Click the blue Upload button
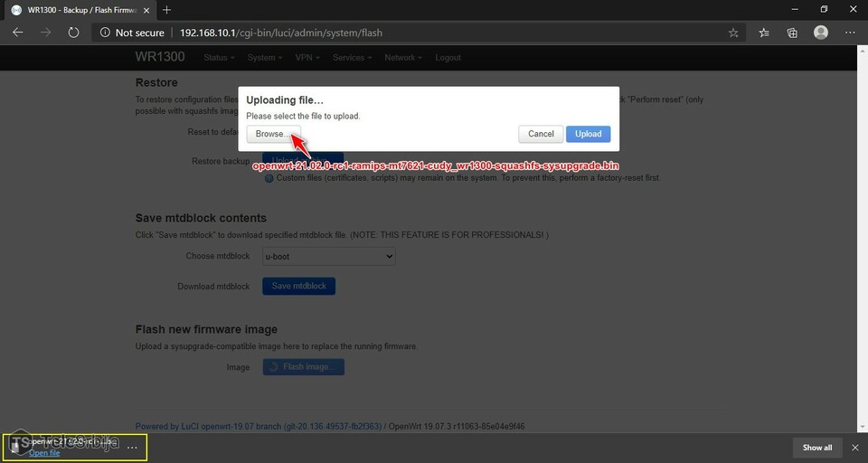868x463 pixels. click(x=588, y=134)
